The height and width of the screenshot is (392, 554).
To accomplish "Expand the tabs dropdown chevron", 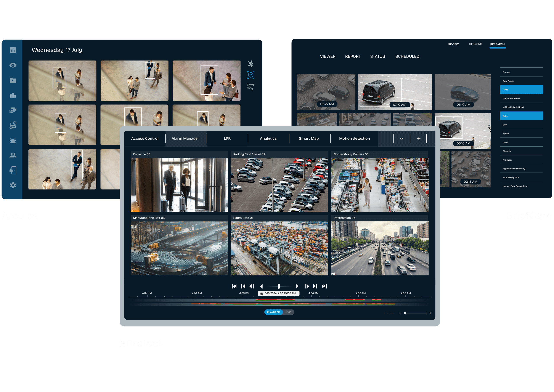I will pyautogui.click(x=401, y=139).
